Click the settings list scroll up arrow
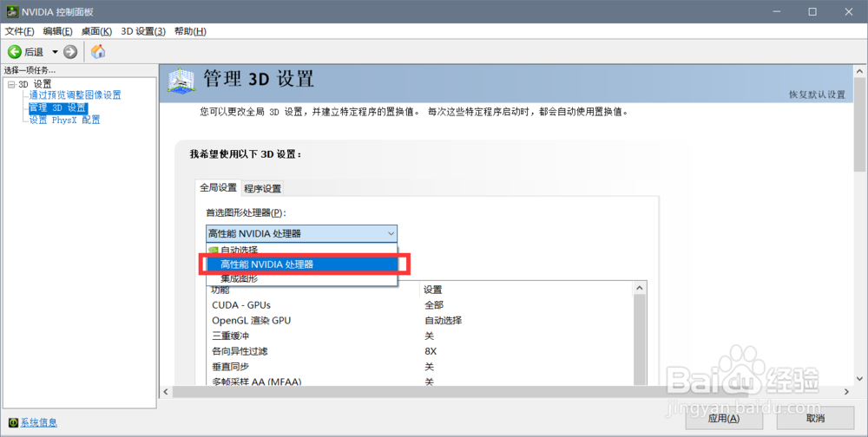 coord(640,288)
